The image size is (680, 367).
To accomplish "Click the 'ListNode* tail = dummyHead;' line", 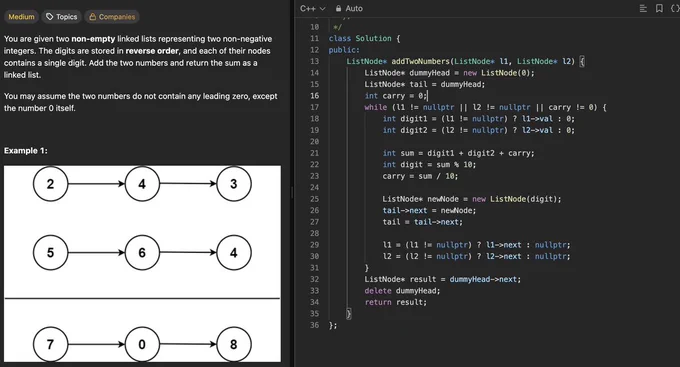I will (425, 84).
